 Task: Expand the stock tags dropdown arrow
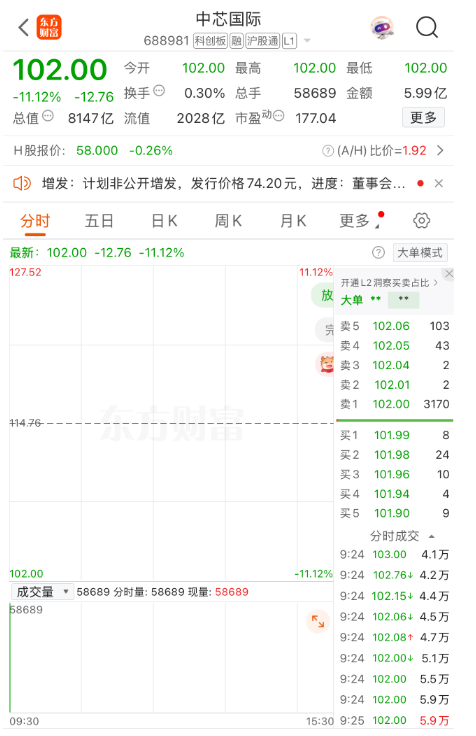[x=307, y=41]
